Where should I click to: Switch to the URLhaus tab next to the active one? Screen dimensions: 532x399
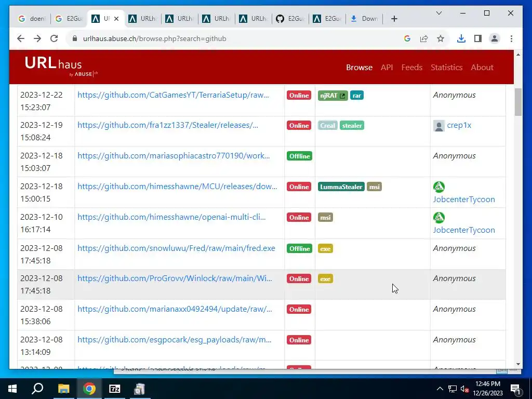point(143,19)
